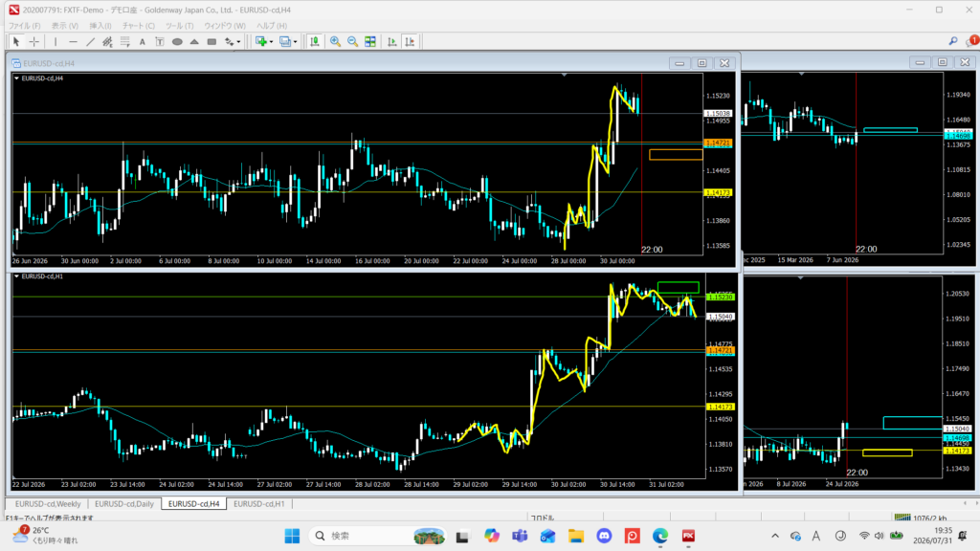Click connection status bars in status bar
Screen dimensions: 980x551
(x=902, y=518)
